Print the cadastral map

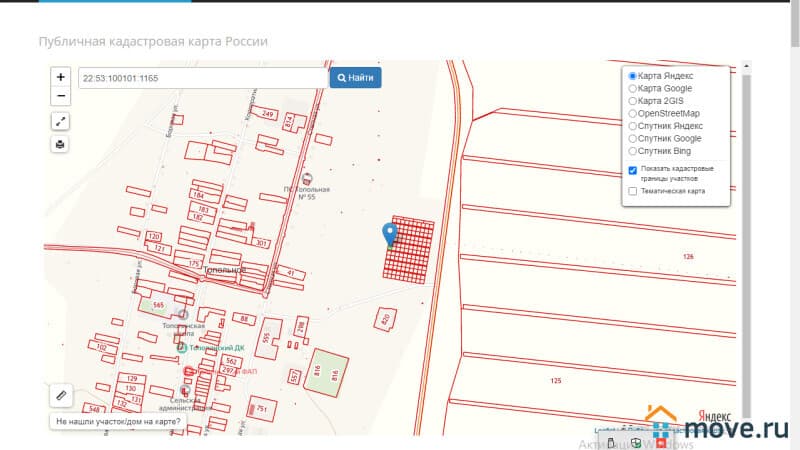60,144
